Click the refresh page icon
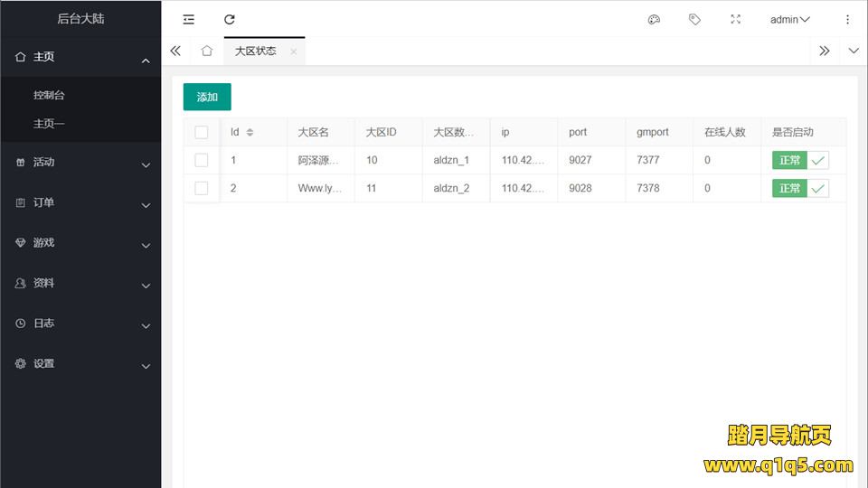The height and width of the screenshot is (488, 868). 230,19
